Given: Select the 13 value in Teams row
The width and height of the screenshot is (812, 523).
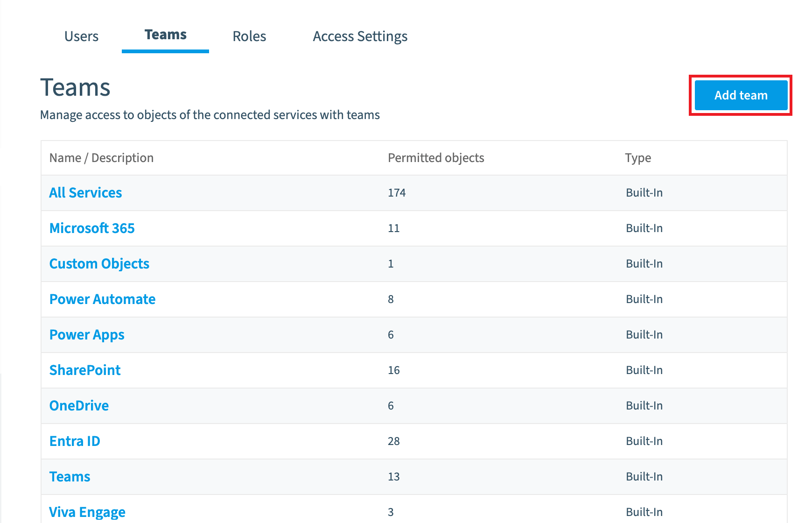Looking at the screenshot, I should (x=393, y=477).
